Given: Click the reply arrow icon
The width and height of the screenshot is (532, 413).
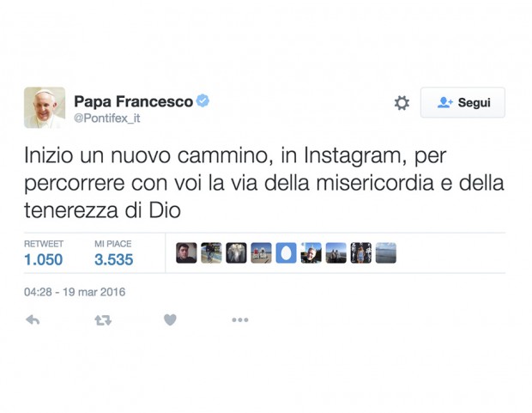Looking at the screenshot, I should pyautogui.click(x=33, y=320).
